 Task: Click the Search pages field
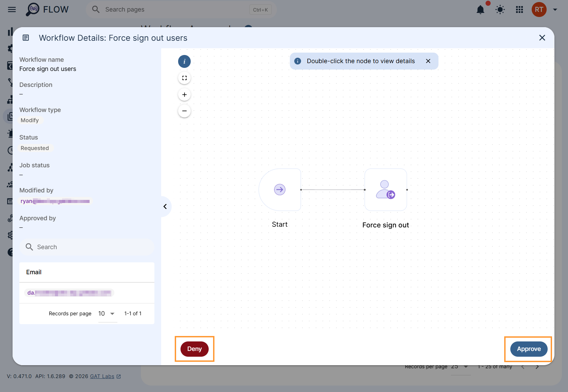(x=181, y=10)
